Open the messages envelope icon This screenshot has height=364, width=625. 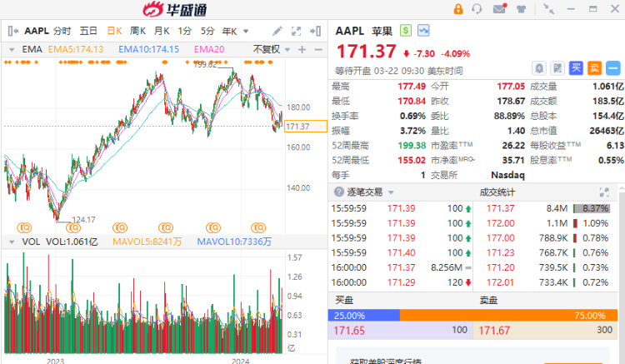click(x=499, y=9)
